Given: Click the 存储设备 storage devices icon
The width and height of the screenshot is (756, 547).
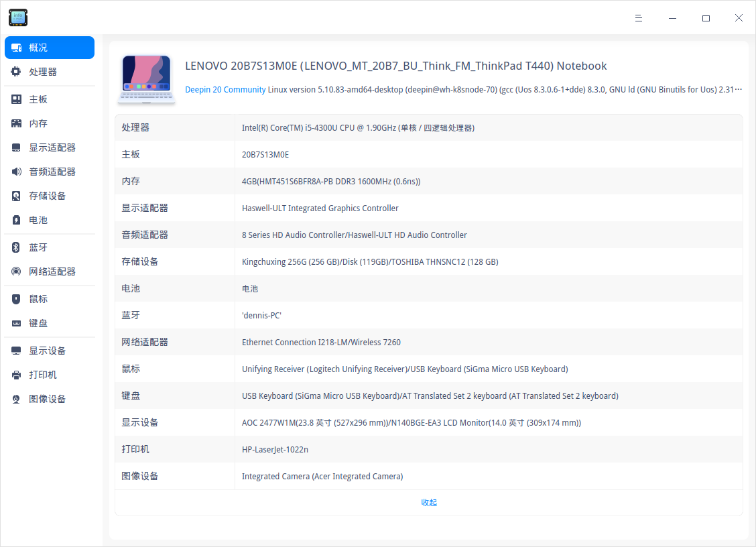Looking at the screenshot, I should tap(15, 195).
